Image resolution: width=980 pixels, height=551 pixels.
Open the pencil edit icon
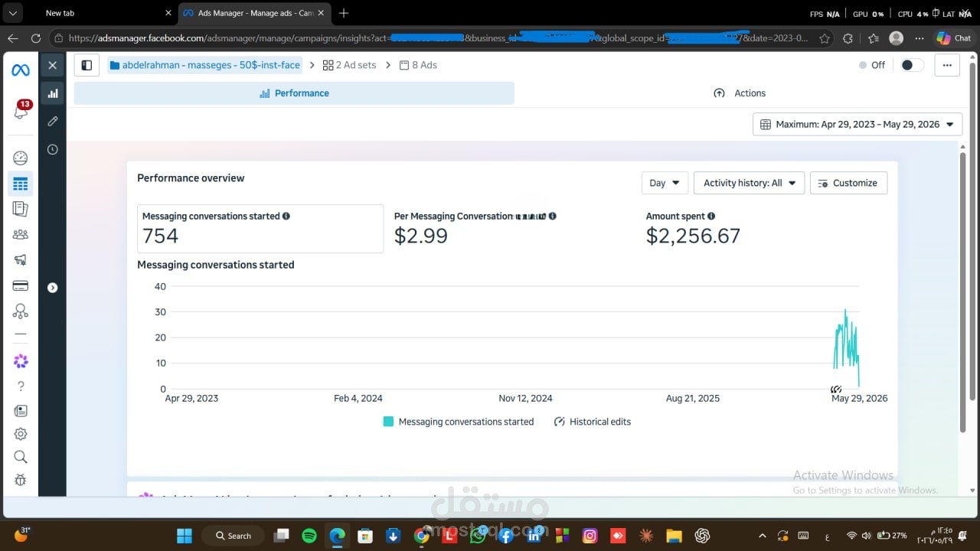(x=52, y=121)
